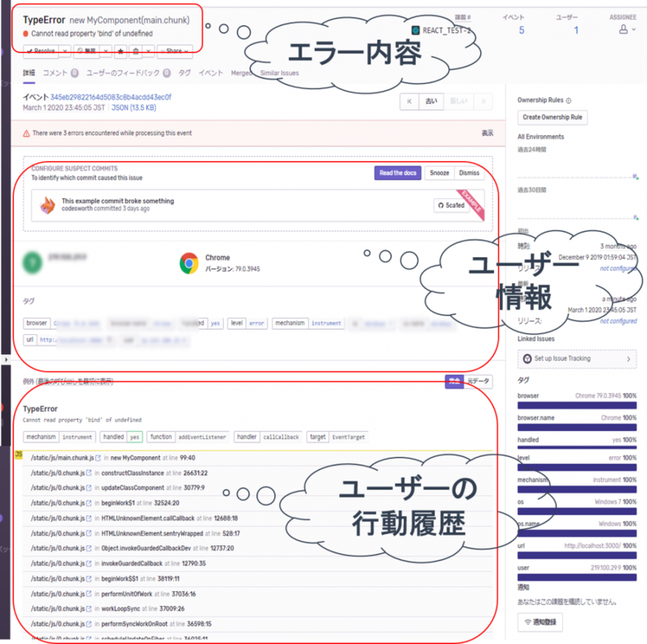Open external link icon for performSyncWorkOnRoot frame

click(89, 625)
